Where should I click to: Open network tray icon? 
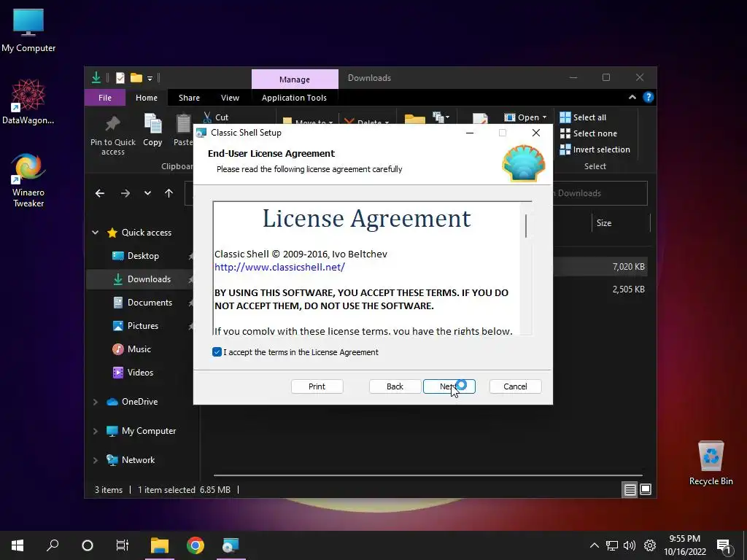tap(612, 545)
